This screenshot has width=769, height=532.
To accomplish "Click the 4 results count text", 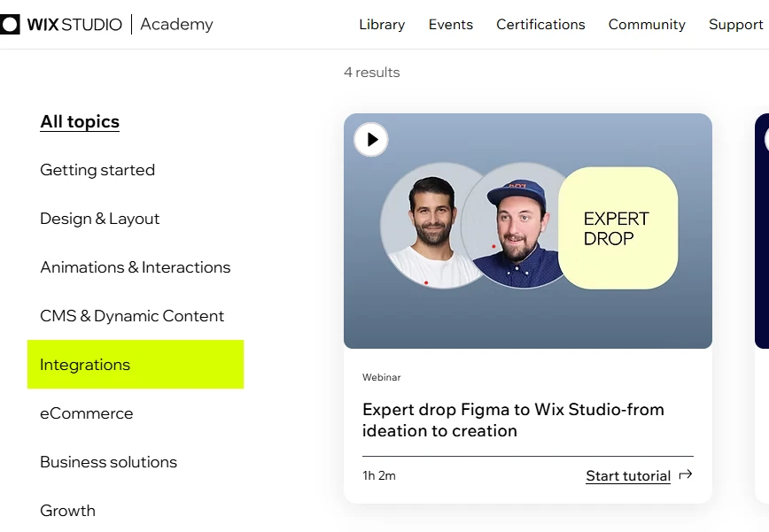I will point(372,72).
